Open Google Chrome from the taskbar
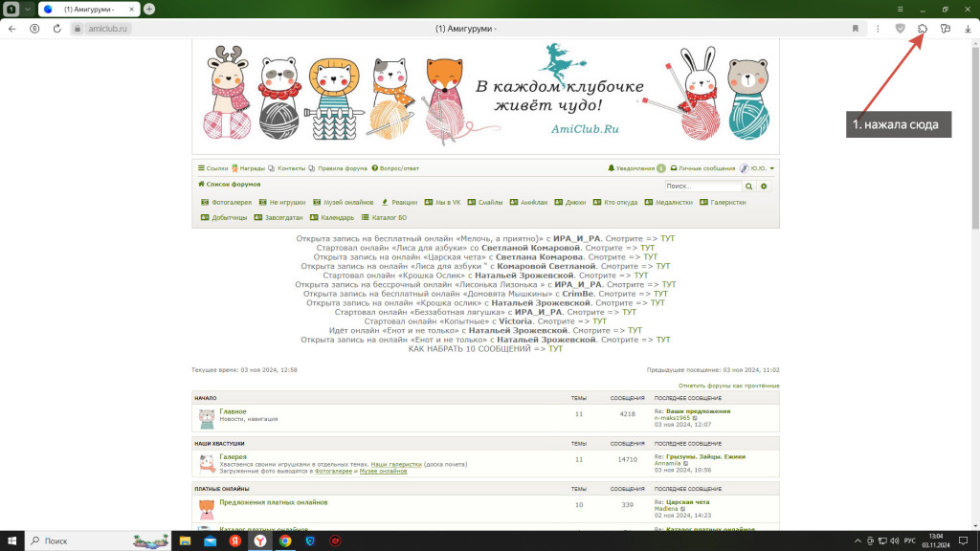 (284, 540)
